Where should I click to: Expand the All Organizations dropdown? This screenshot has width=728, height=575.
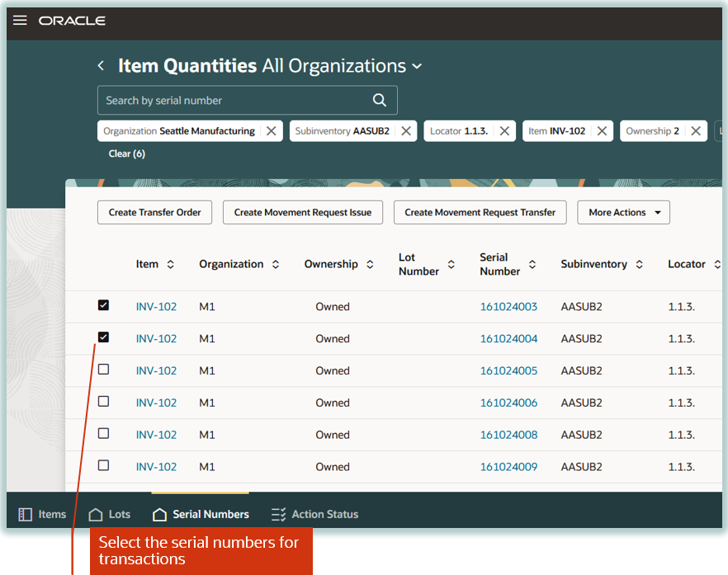[x=417, y=66]
